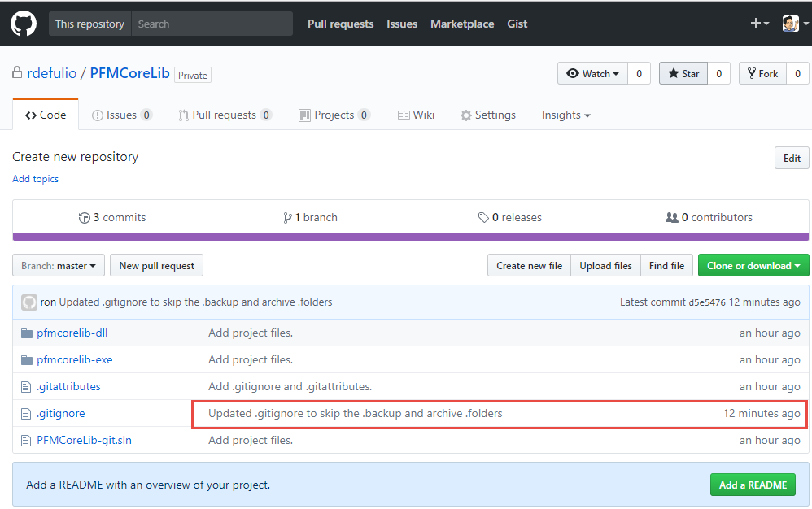Click the pfmcorelib-dll folder icon
812x509 pixels.
(26, 333)
